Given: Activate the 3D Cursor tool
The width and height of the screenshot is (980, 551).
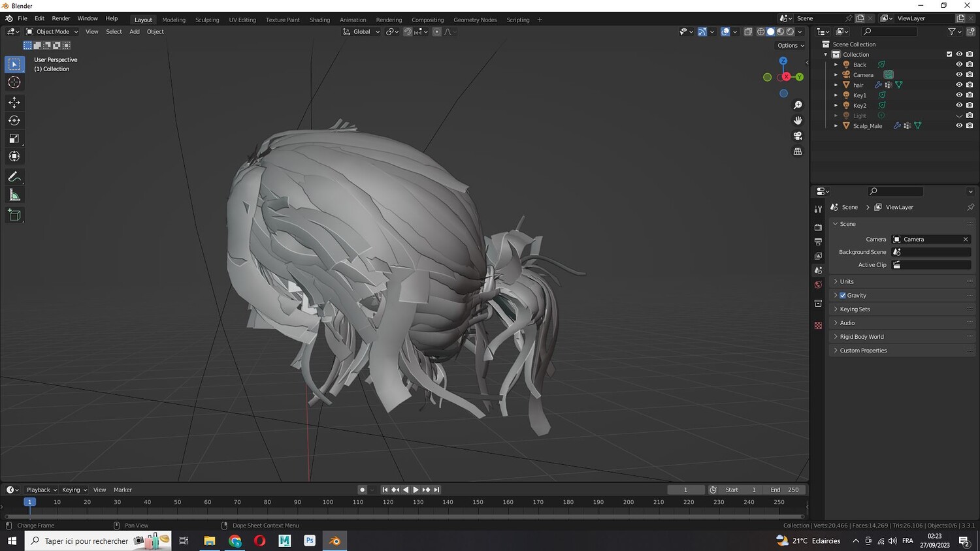Looking at the screenshot, I should (14, 82).
